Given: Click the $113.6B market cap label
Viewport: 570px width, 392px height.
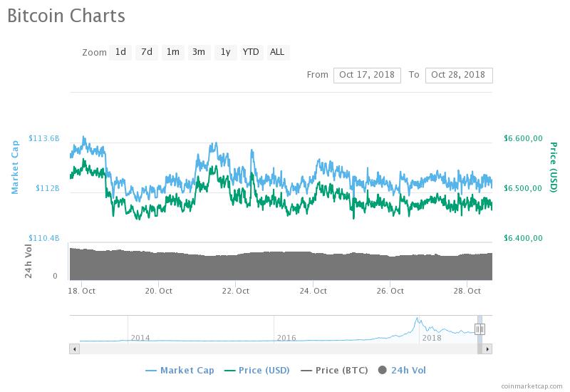Looking at the screenshot, I should click(44, 138).
